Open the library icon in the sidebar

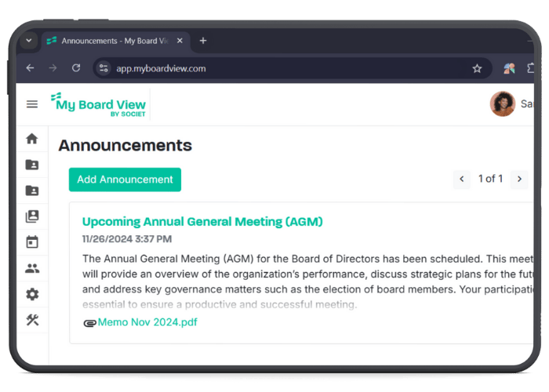pyautogui.click(x=32, y=216)
